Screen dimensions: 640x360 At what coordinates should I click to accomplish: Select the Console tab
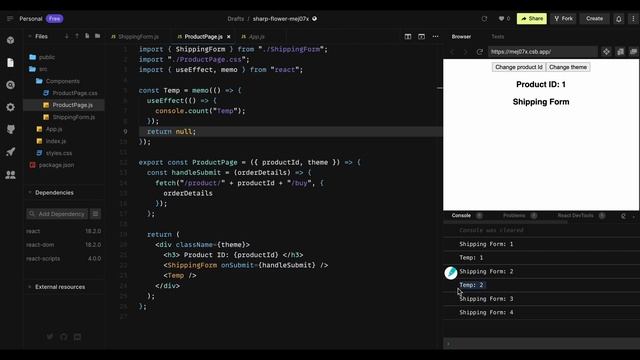(x=461, y=216)
